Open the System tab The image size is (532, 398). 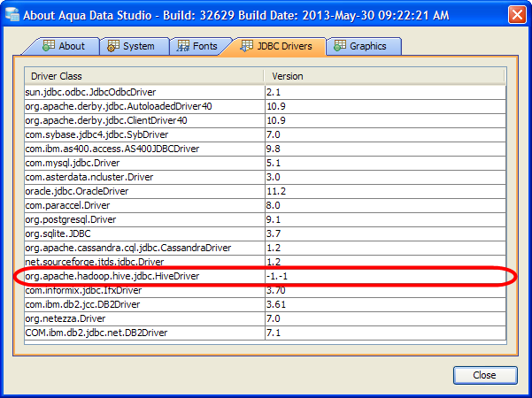tap(135, 46)
